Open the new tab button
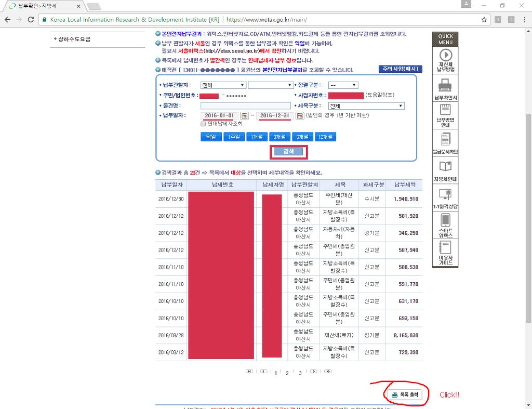Screen dimensions: 532x409 tap(94, 6)
